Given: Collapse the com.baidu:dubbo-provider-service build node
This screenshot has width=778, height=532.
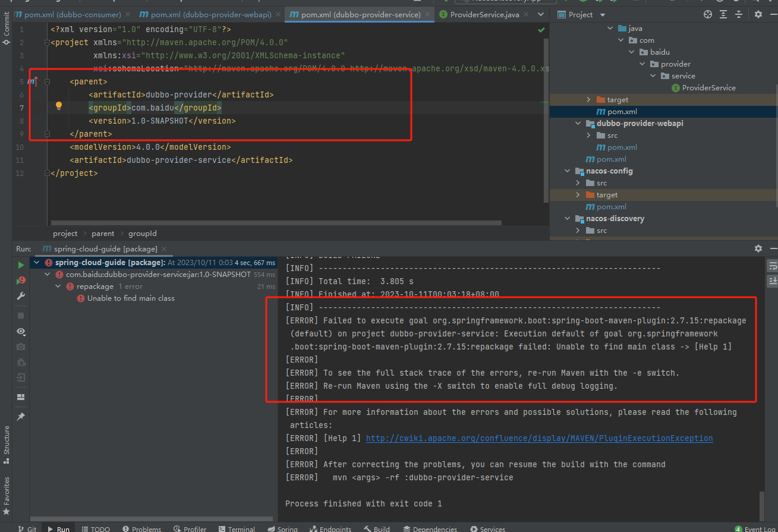Looking at the screenshot, I should pos(48,274).
